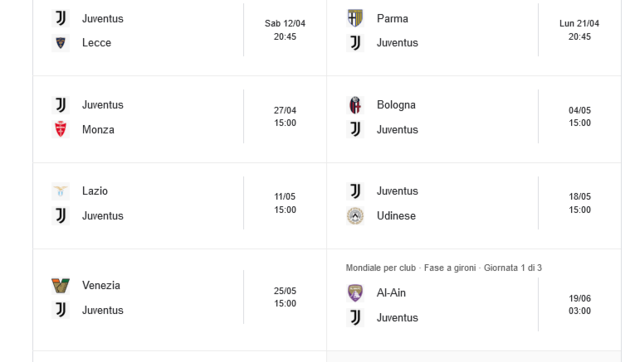Image resolution: width=640 pixels, height=362 pixels.
Task: Click Juventus logo in Juventus-Lecce match
Action: (60, 18)
